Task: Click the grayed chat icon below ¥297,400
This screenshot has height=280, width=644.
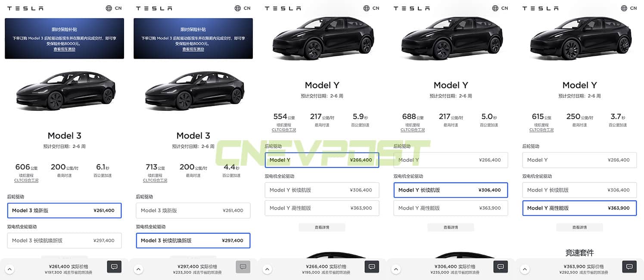Action: (243, 267)
